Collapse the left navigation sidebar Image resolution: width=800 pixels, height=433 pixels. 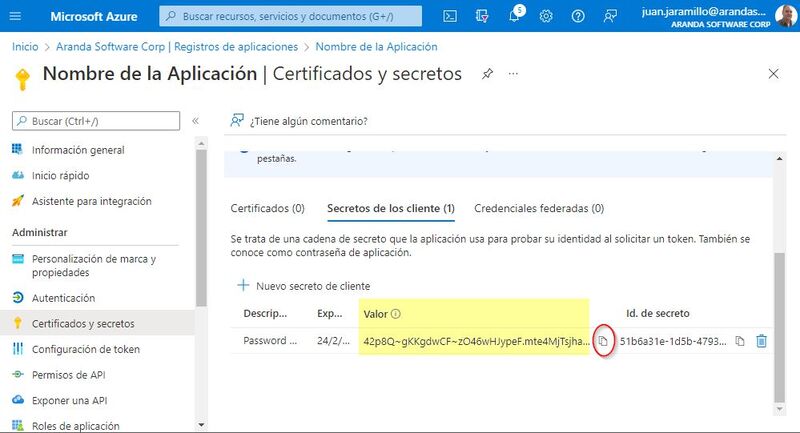[x=196, y=121]
